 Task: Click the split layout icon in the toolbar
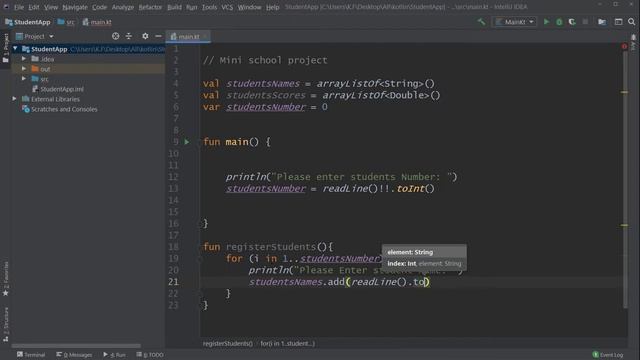618,22
